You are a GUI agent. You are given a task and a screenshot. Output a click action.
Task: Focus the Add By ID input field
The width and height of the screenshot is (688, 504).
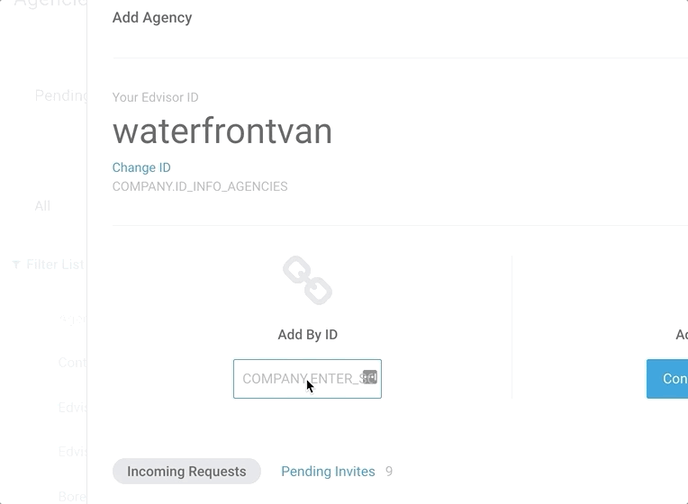pyautogui.click(x=307, y=379)
